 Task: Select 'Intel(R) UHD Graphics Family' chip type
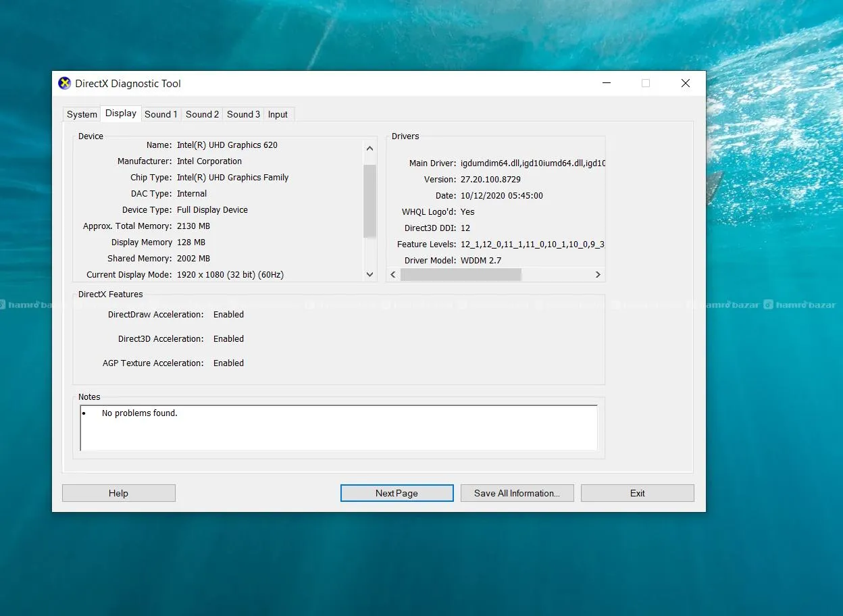232,177
